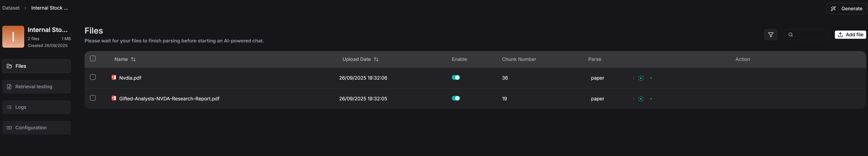
Task: Run parsing for Gifted-Analysts-NVDA-Research-Report.pdf
Action: click(641, 99)
